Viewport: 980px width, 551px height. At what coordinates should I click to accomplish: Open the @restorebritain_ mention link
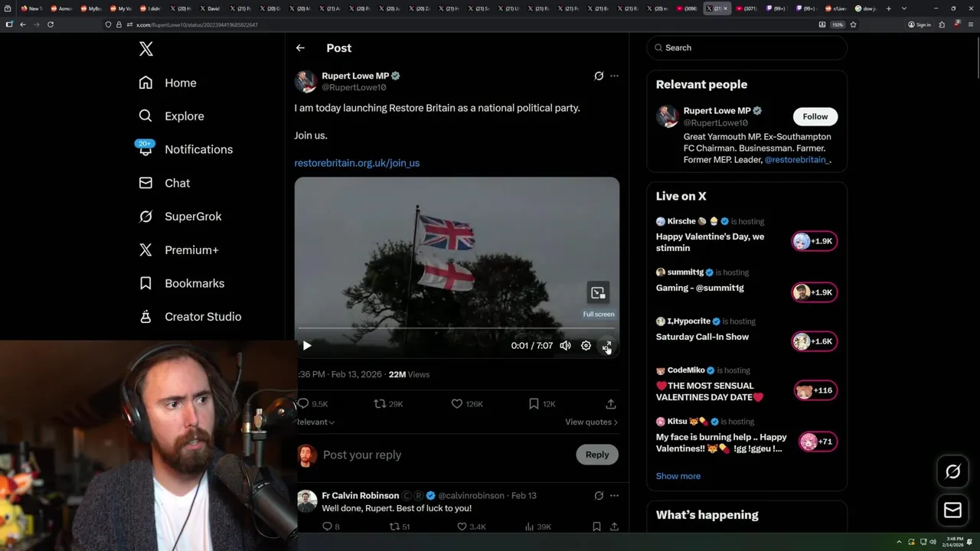796,160
